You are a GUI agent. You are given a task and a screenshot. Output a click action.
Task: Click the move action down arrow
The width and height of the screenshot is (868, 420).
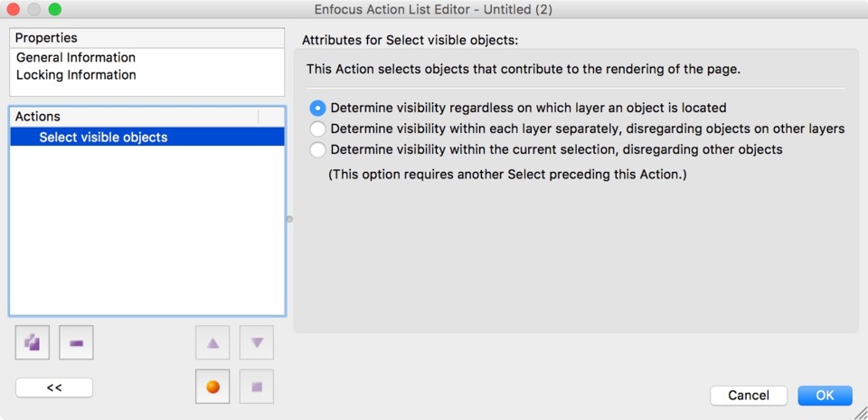(x=256, y=342)
